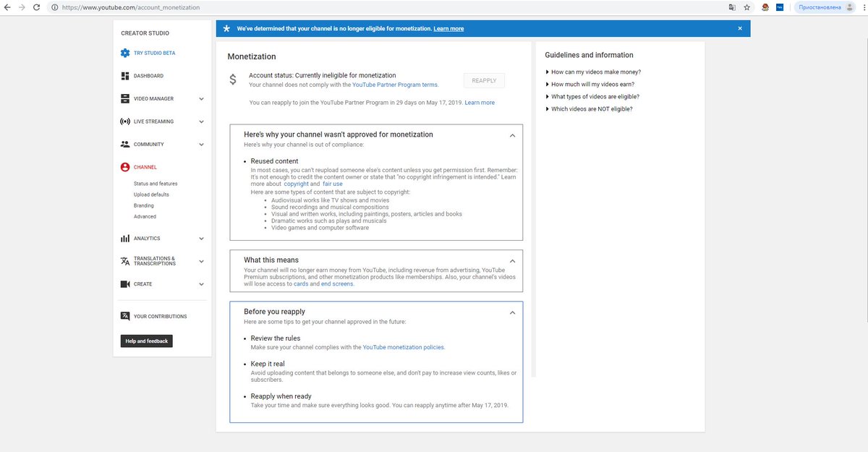This screenshot has height=452, width=868.
Task: Select Try Studio Beta in sidebar
Action: (x=154, y=53)
